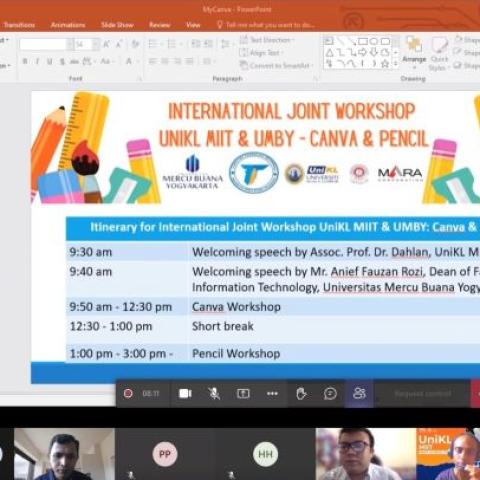Click Share screen icon in Teams bar
The height and width of the screenshot is (480, 480).
pos(243,394)
